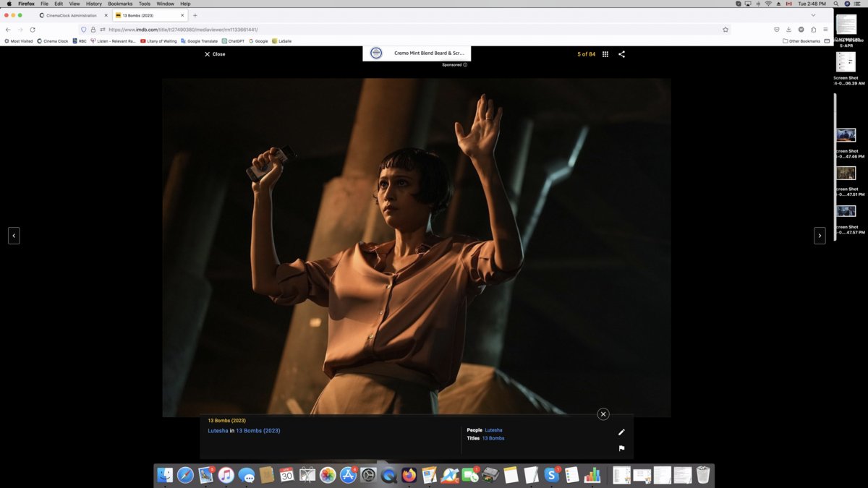The width and height of the screenshot is (868, 488).
Task: Open App Store from the Dock
Action: (x=347, y=475)
